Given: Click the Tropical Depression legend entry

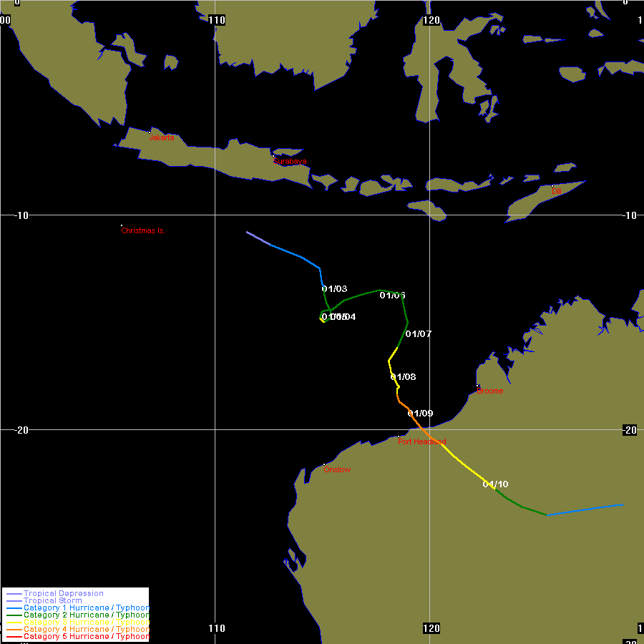Looking at the screenshot, I should [63, 593].
